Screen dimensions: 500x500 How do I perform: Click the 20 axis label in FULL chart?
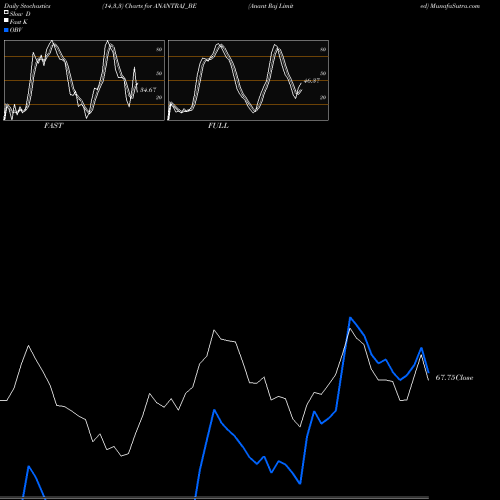click(x=323, y=97)
